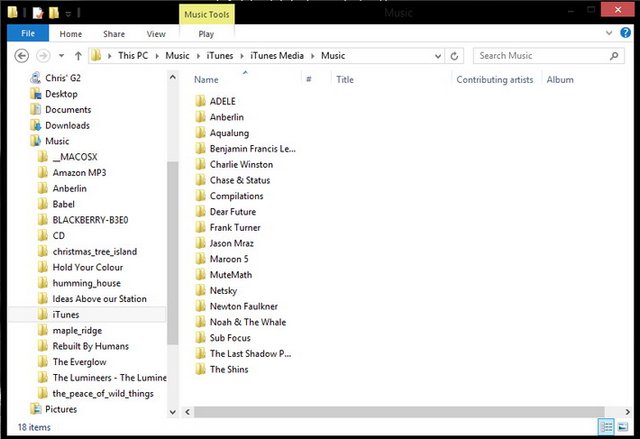Sort by the Title column header
The image size is (640, 439).
(345, 80)
